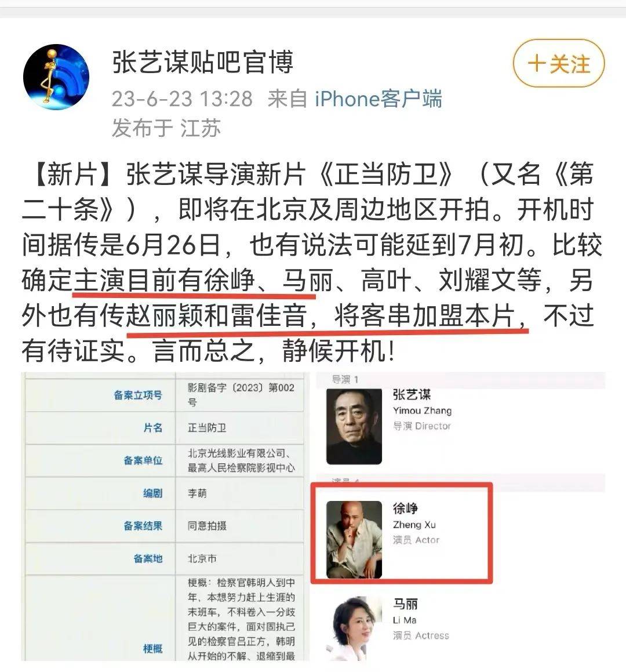Viewport: 626px width, 672px height.
Task: Tap the underlined text 赵丽颖和雷佳音
Action: click(217, 316)
